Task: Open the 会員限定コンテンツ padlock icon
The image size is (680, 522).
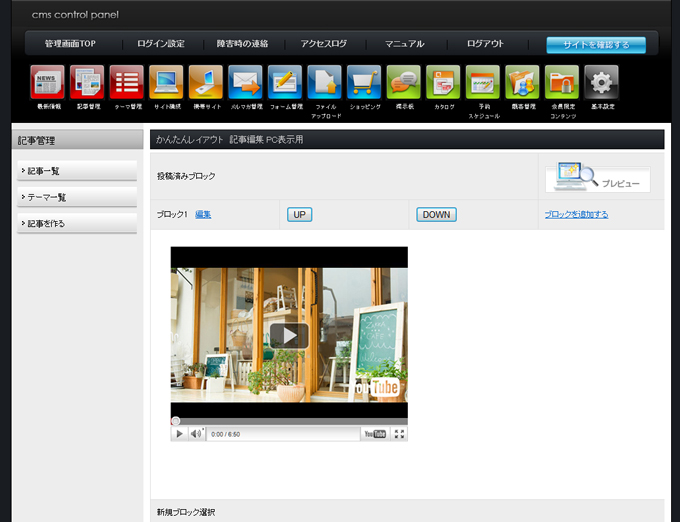Action: 562,82
